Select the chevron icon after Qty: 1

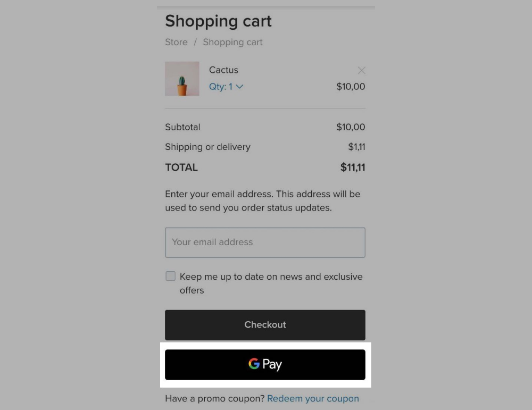pos(239,87)
